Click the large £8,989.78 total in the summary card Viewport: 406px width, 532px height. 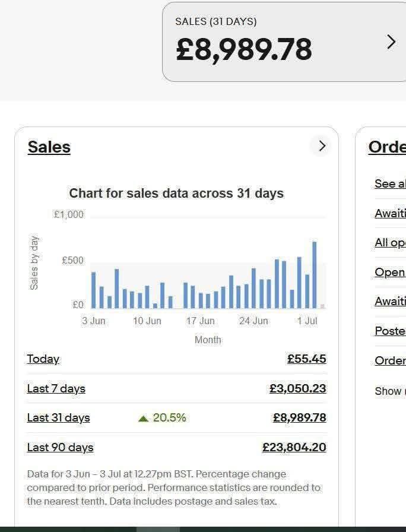pyautogui.click(x=243, y=49)
